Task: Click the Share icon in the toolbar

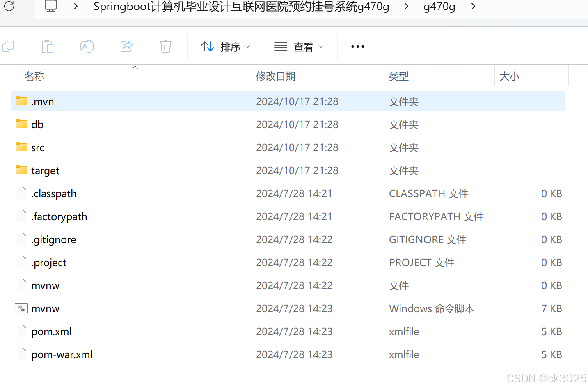Action: pyautogui.click(x=127, y=46)
